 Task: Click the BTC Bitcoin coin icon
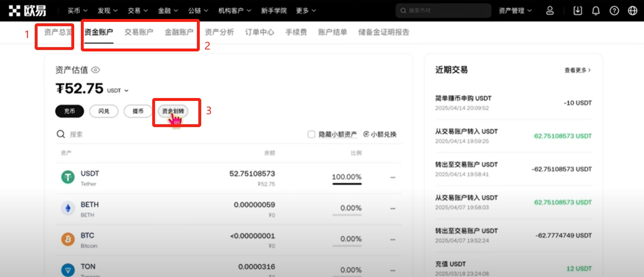(68, 239)
